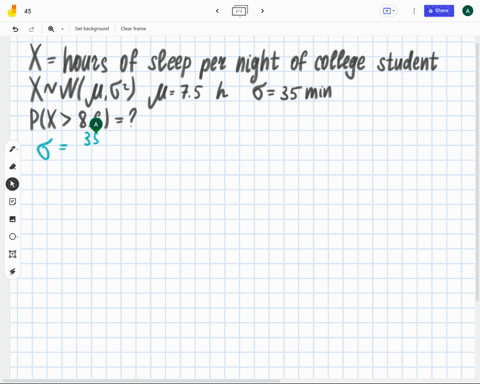Viewport: 480px width, 384px height.
Task: Add a Sticky note
Action: 13,202
